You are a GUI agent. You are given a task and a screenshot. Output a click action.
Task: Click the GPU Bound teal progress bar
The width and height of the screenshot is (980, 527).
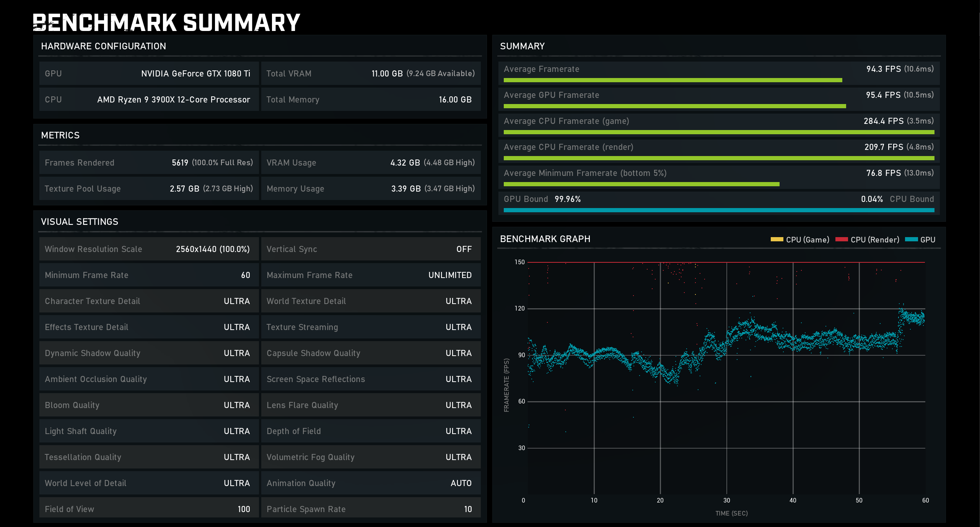[x=718, y=210]
